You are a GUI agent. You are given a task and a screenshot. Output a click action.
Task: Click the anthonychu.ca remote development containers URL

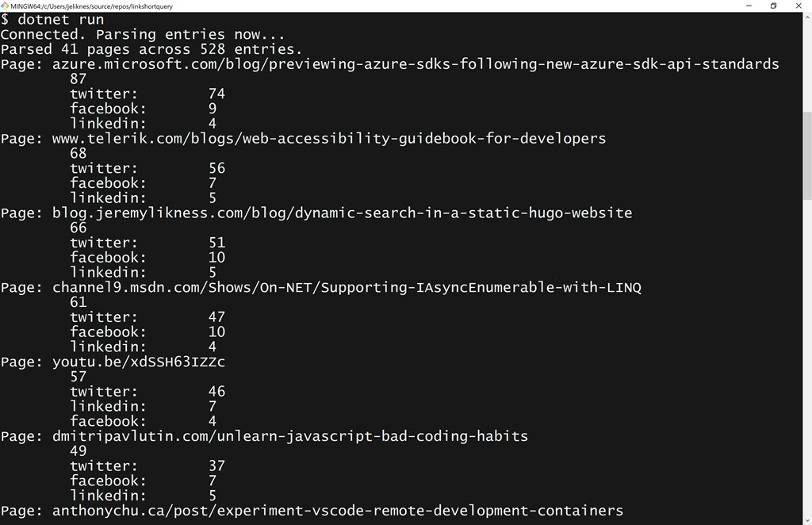(338, 511)
